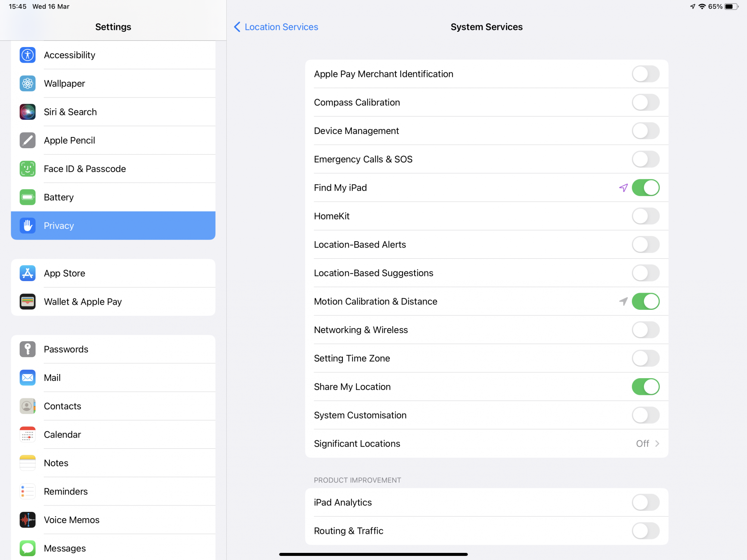Open the Passwords key icon
This screenshot has width=747, height=560.
[x=28, y=349]
